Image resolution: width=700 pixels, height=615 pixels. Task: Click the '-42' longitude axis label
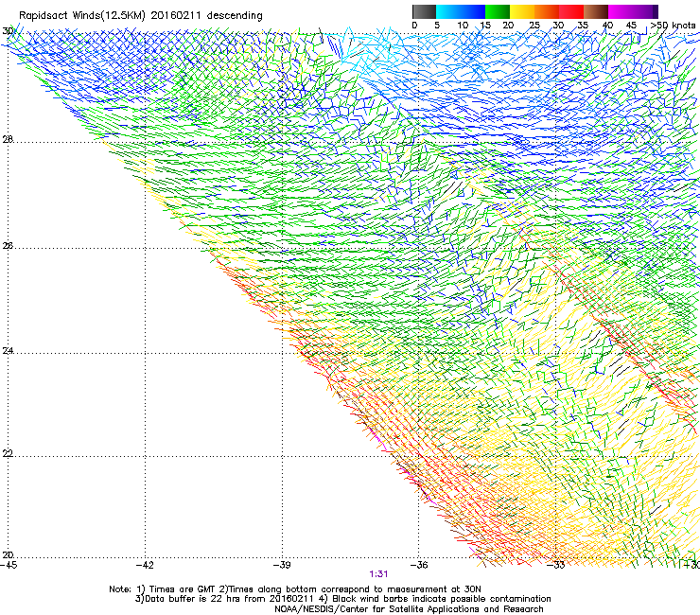[x=145, y=565]
